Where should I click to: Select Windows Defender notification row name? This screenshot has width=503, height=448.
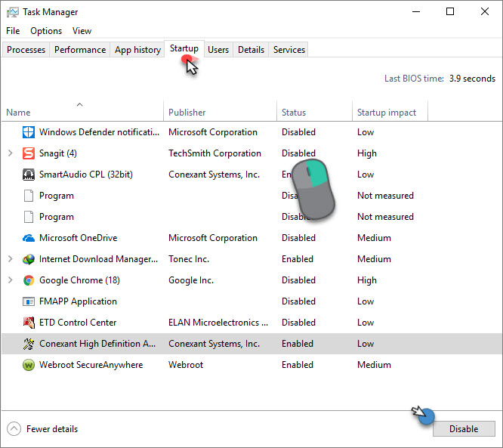coord(99,132)
